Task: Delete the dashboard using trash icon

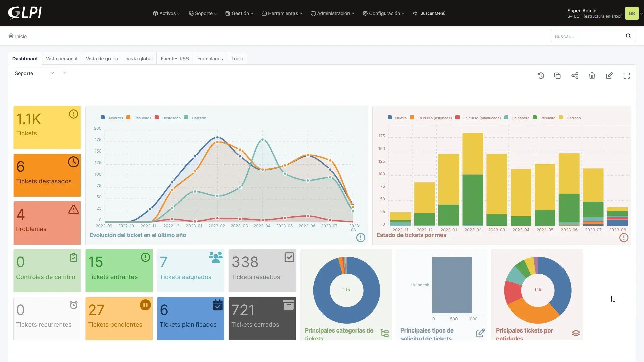Action: coord(592,76)
